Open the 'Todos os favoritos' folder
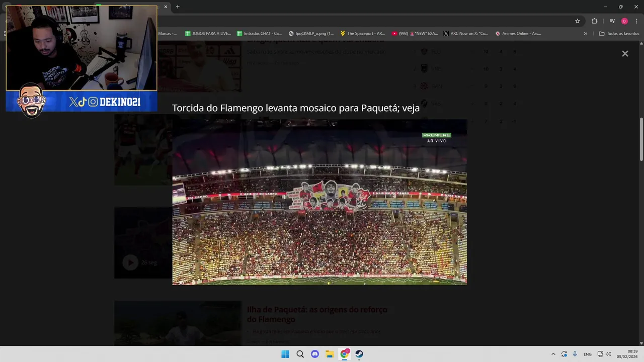 pos(619,34)
